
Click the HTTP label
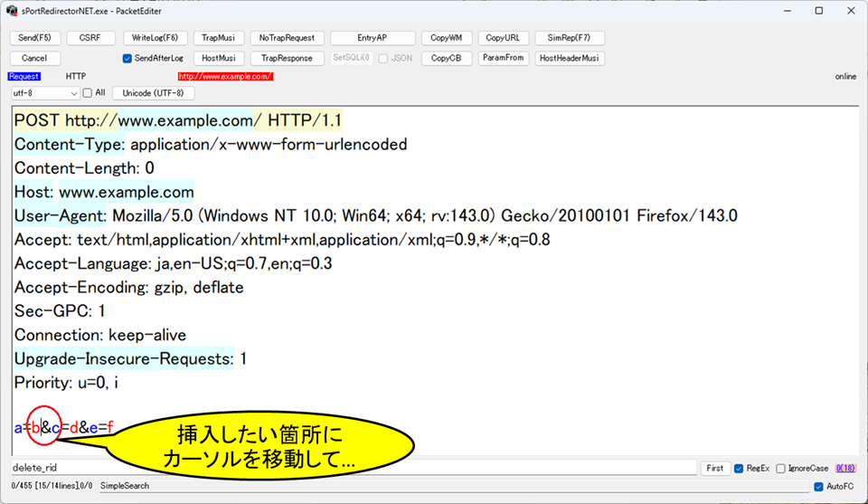(x=76, y=76)
